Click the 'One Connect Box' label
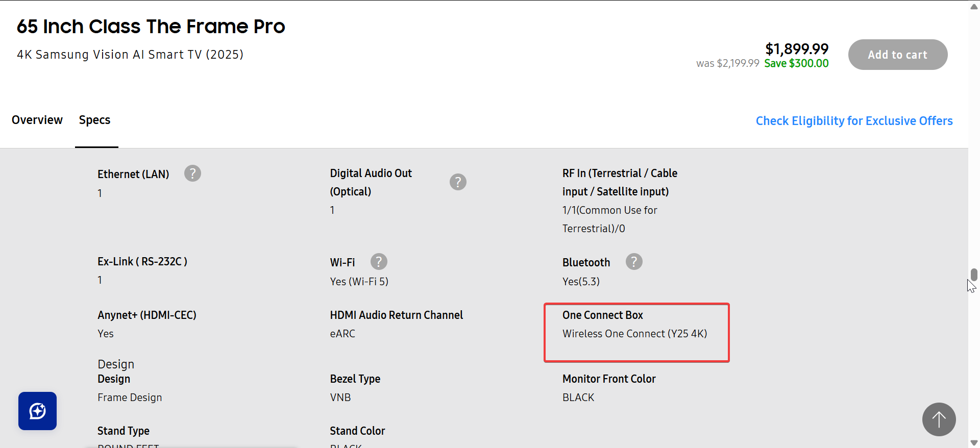The image size is (980, 448). click(603, 315)
